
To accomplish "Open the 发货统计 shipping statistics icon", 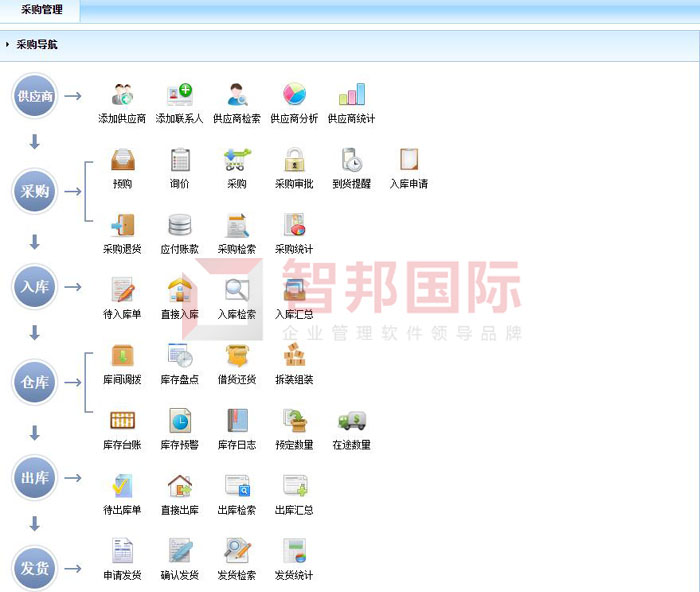I will 294,552.
